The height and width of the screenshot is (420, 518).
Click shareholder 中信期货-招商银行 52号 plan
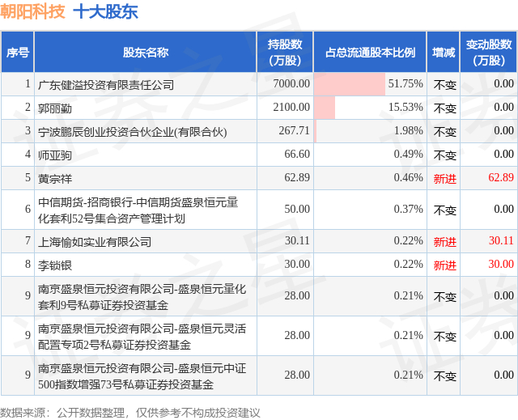(x=138, y=210)
